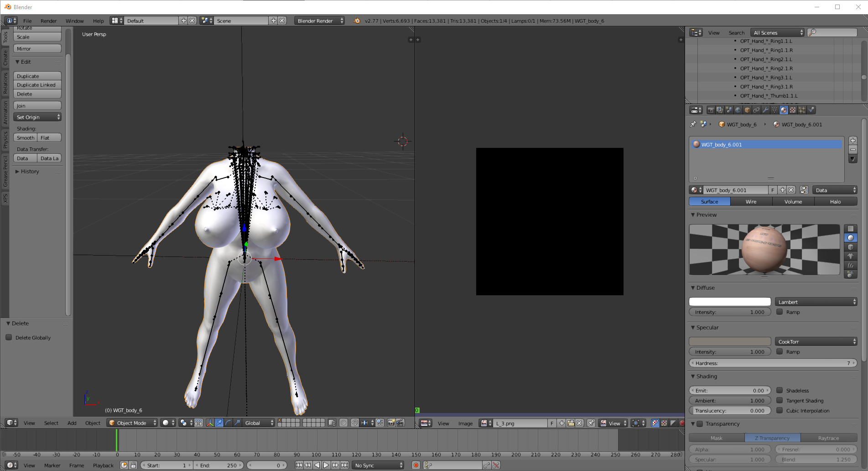Play the animation forward
The image size is (868, 471).
tap(326, 466)
